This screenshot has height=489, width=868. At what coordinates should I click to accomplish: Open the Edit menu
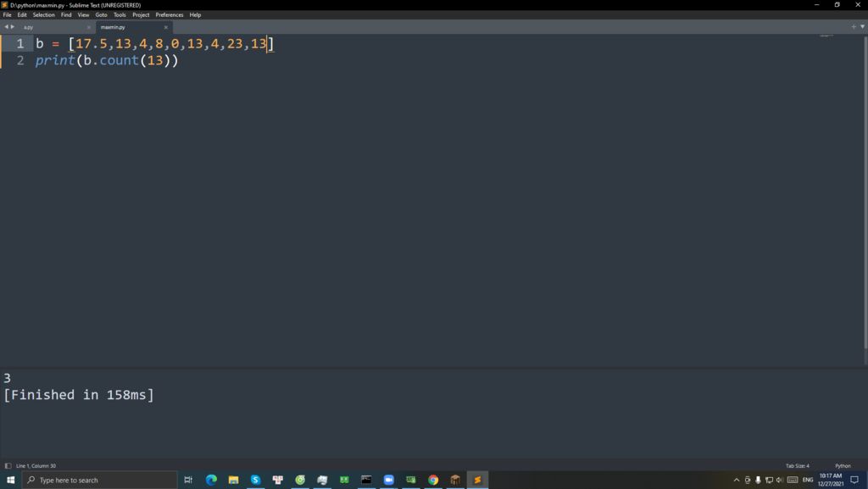point(22,15)
